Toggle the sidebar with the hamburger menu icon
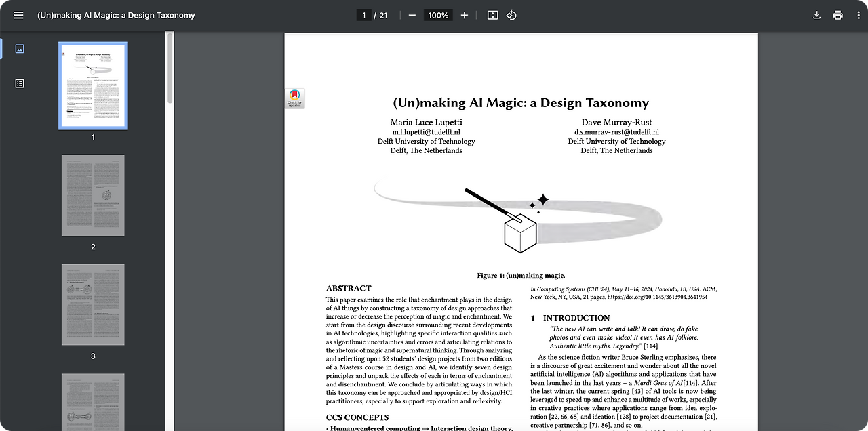Image resolution: width=868 pixels, height=431 pixels. (x=18, y=15)
